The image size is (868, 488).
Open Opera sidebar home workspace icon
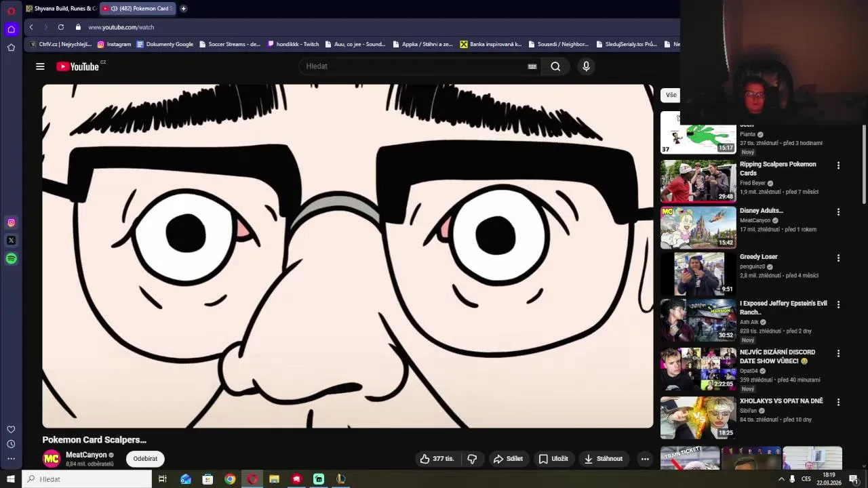(11, 29)
